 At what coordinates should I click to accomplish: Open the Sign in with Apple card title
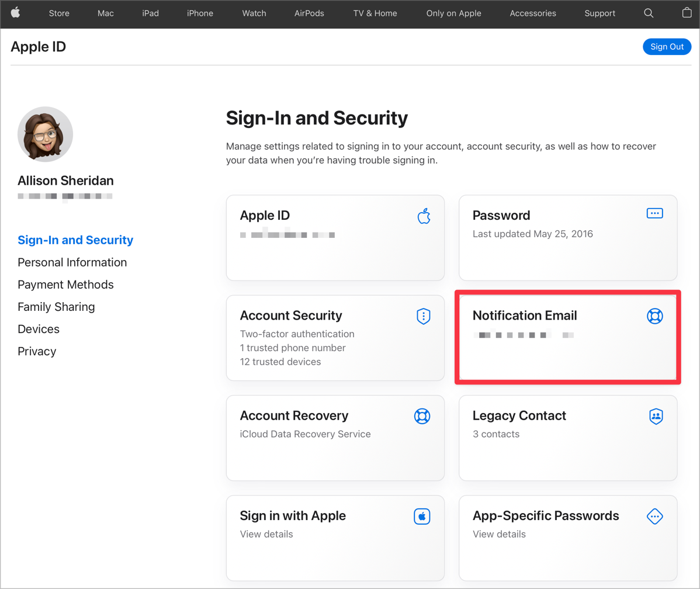(293, 515)
